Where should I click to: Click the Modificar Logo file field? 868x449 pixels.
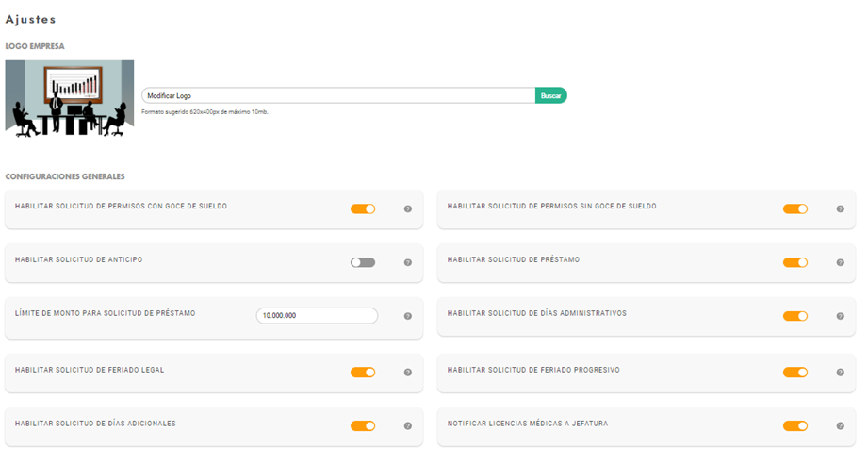pyautogui.click(x=337, y=95)
